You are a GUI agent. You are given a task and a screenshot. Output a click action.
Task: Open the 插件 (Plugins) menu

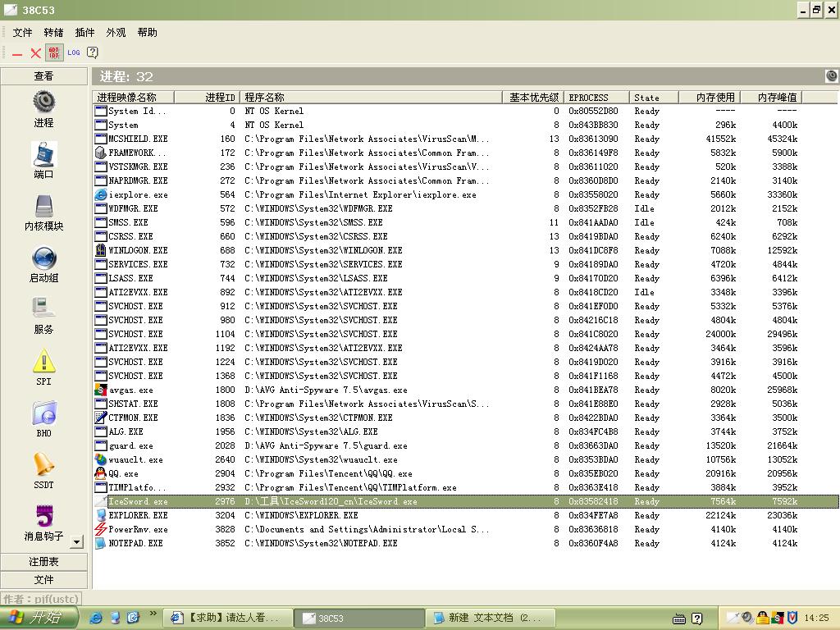click(x=84, y=33)
